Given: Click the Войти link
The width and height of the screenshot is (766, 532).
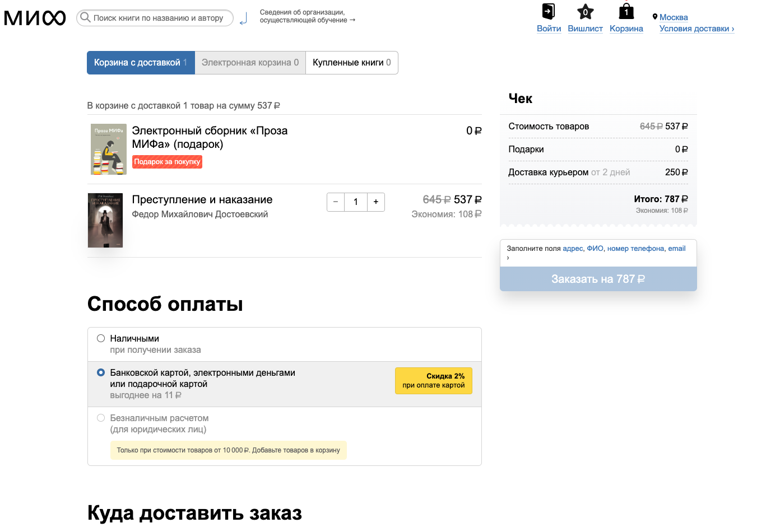Looking at the screenshot, I should point(549,29).
